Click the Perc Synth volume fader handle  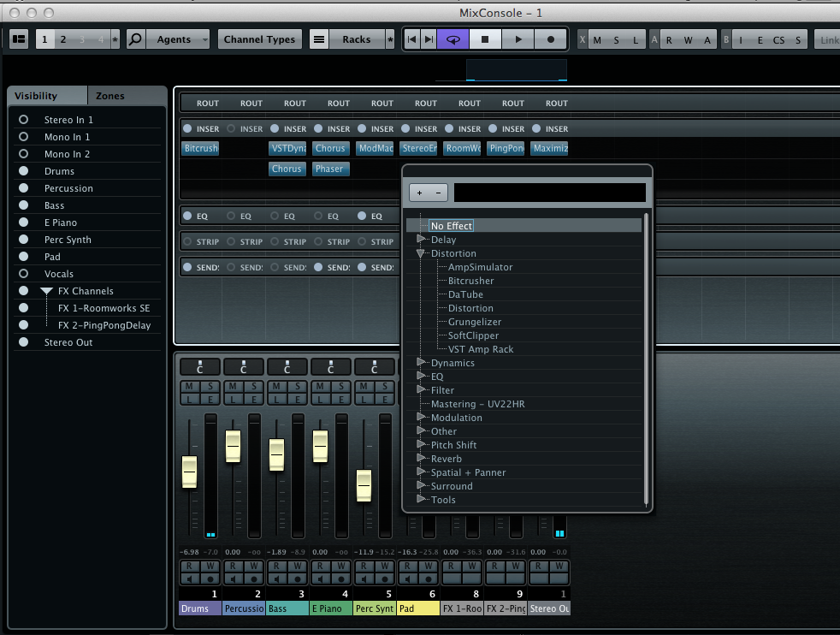[x=364, y=485]
